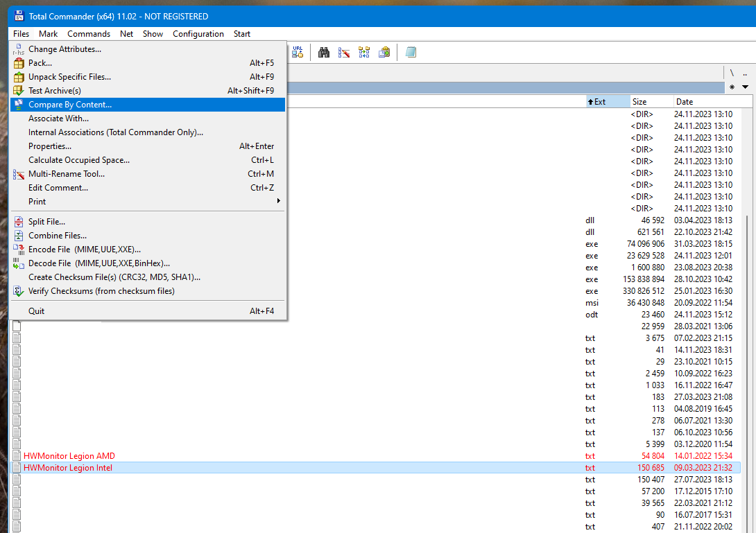The height and width of the screenshot is (533, 756).
Task: Click the size value 74 096 906
Action: pyautogui.click(x=646, y=244)
